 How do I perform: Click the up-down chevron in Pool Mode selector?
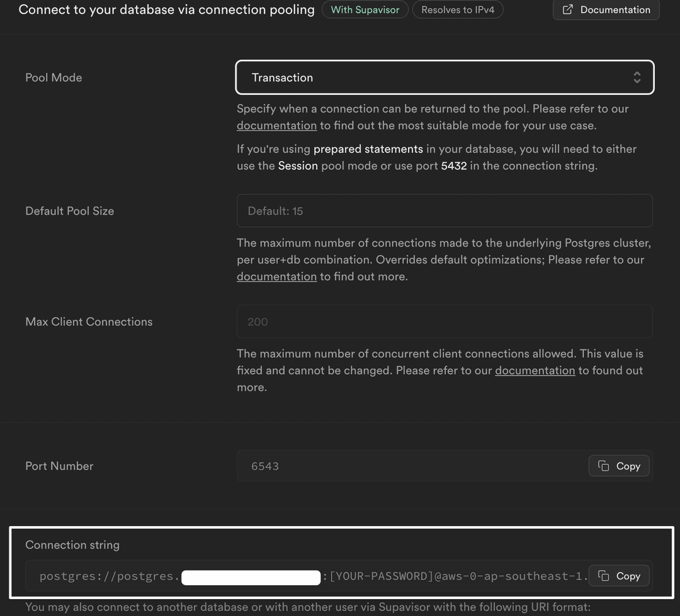pos(637,77)
